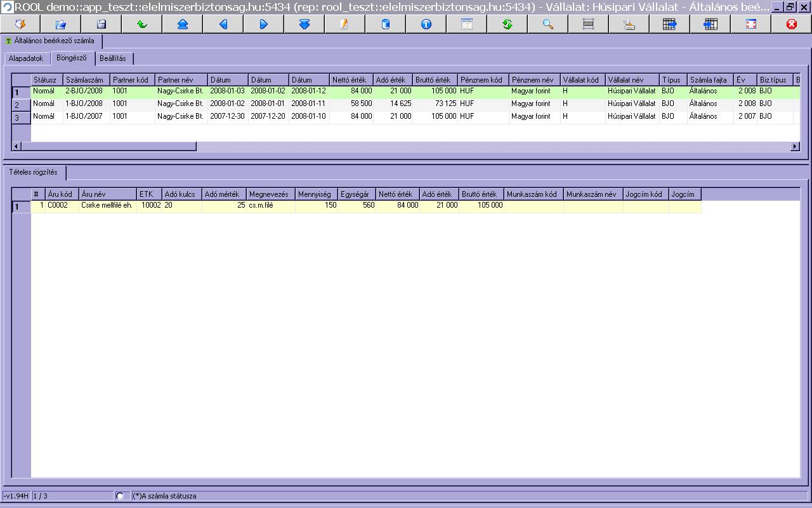The width and height of the screenshot is (812, 508).
Task: Click the split panel layout icon
Action: point(467,24)
